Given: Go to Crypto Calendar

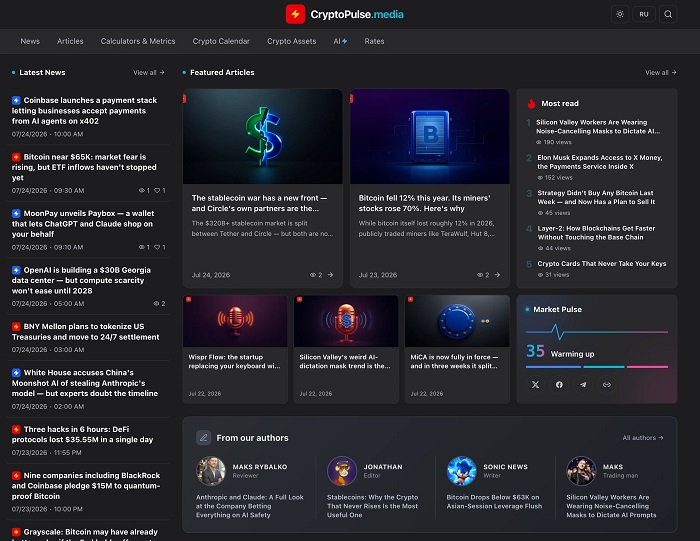Looking at the screenshot, I should [x=221, y=41].
